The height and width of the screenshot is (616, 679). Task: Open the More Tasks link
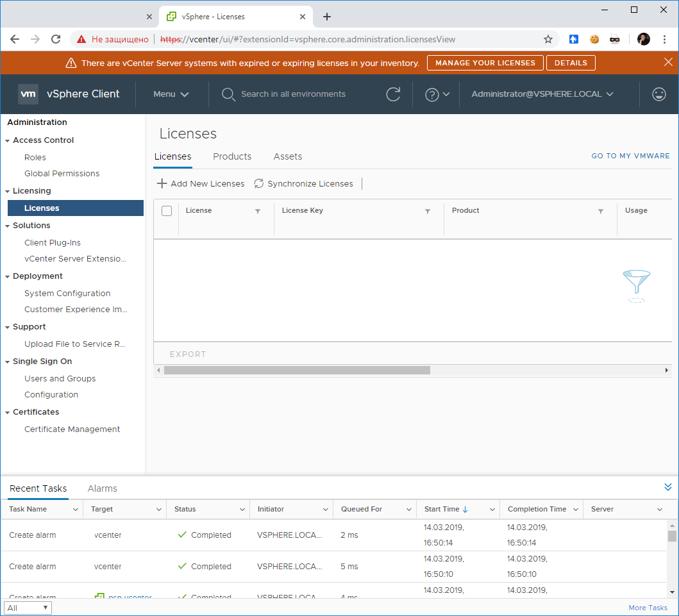(648, 608)
